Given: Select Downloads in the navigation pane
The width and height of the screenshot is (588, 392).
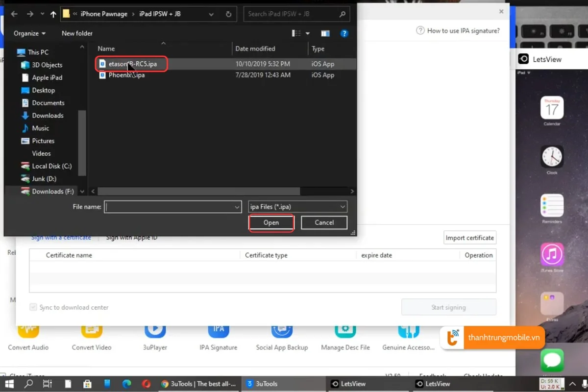Looking at the screenshot, I should point(48,116).
